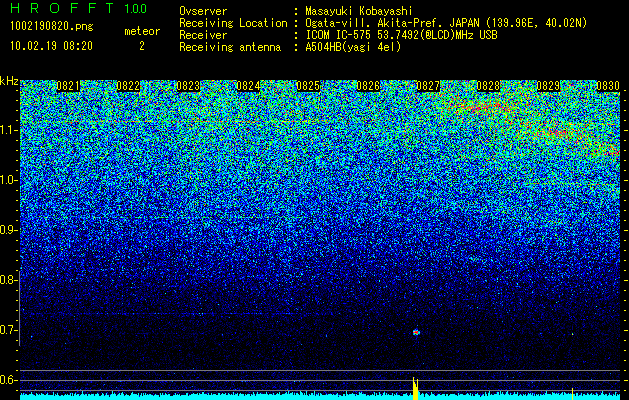Screen dimensions: 629x400
Task: Click the 0822 time marker
Action: click(x=128, y=86)
